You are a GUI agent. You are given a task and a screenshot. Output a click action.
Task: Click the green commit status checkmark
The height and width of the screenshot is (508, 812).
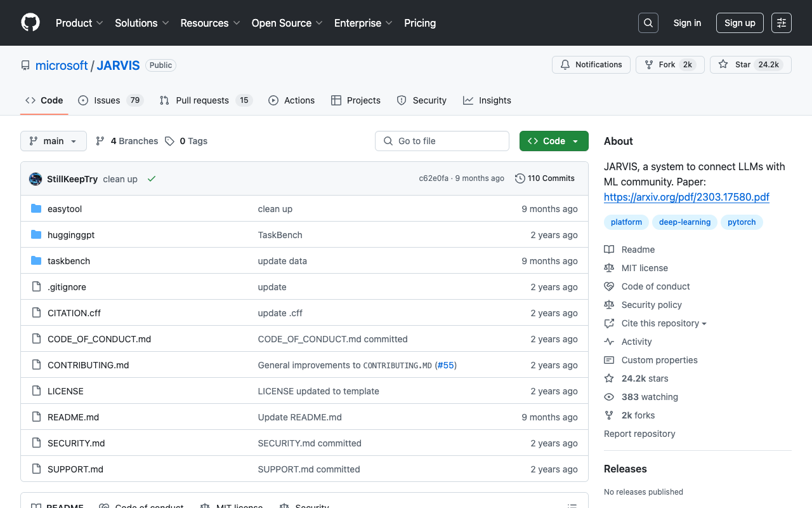152,179
